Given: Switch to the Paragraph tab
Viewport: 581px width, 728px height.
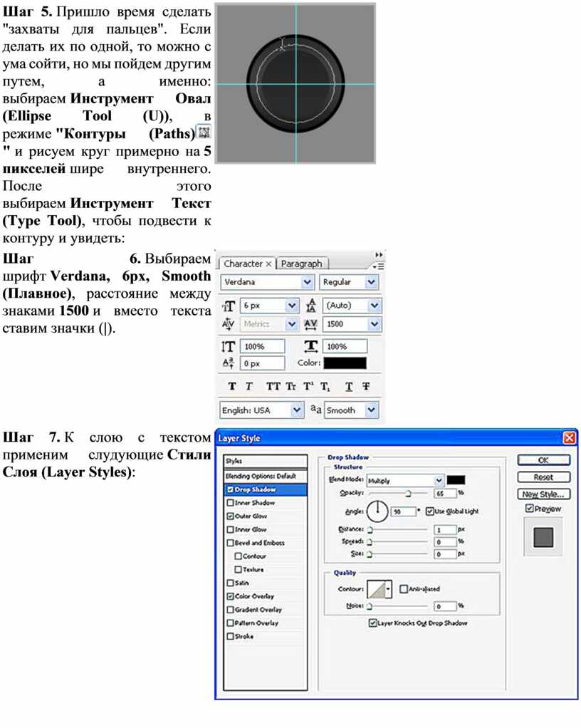Looking at the screenshot, I should coord(302,264).
